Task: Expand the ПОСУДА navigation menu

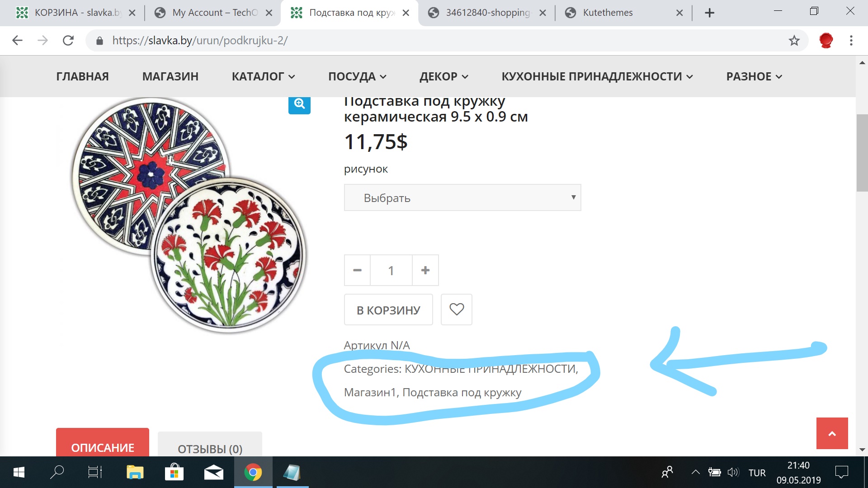Action: tap(357, 76)
